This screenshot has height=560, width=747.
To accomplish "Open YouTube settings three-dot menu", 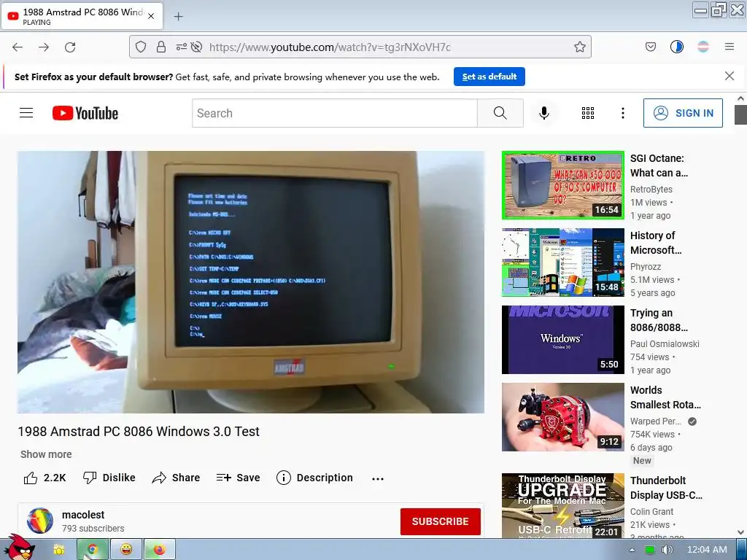I will tap(623, 113).
